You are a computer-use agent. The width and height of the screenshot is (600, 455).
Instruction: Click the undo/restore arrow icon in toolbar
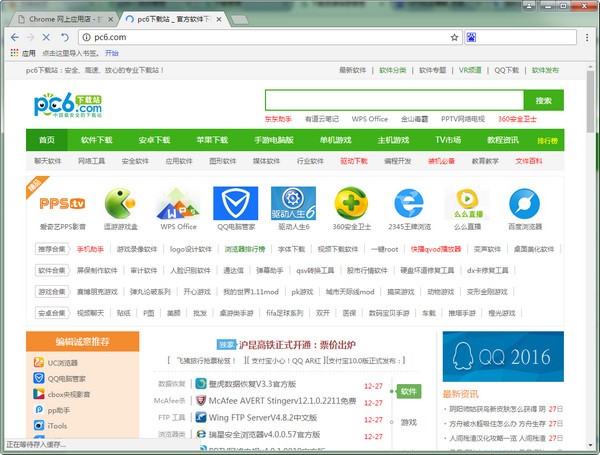[x=65, y=37]
